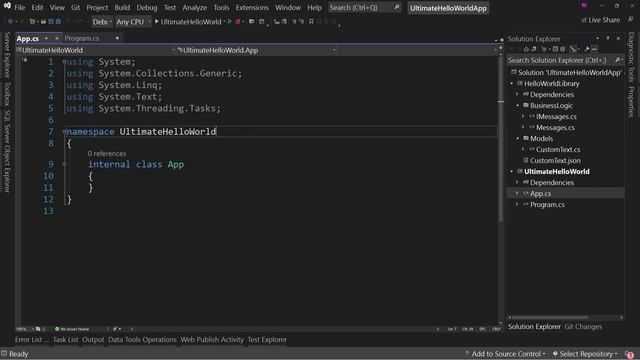The height and width of the screenshot is (360, 640).
Task: Open the File menu
Action: [20, 7]
